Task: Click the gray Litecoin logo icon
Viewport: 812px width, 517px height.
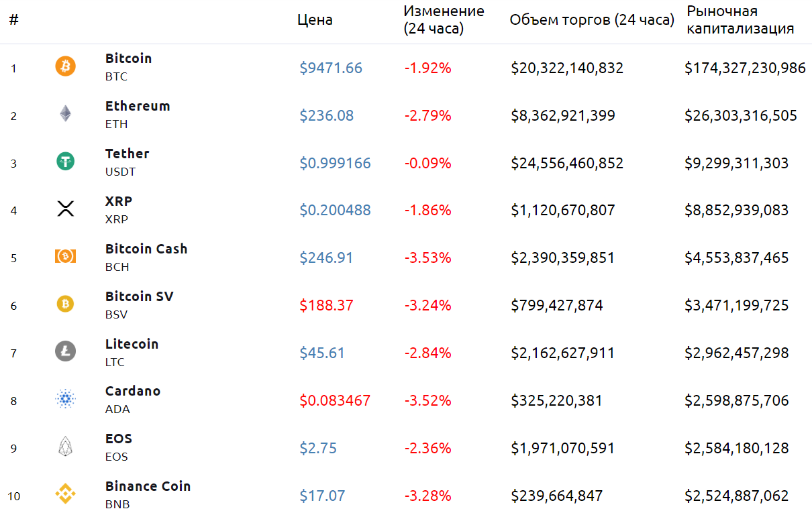Action: 65,351
